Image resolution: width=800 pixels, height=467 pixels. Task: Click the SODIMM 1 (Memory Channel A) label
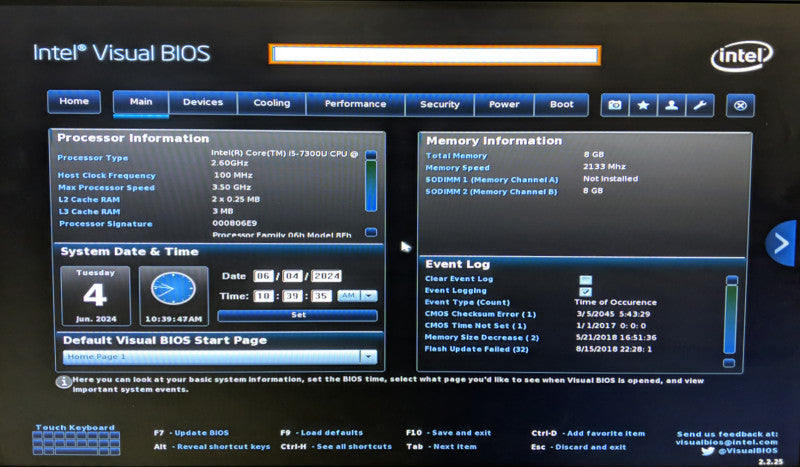pos(492,180)
